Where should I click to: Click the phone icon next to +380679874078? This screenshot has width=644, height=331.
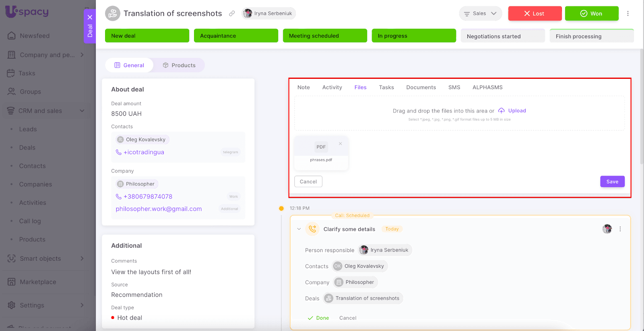pos(119,197)
